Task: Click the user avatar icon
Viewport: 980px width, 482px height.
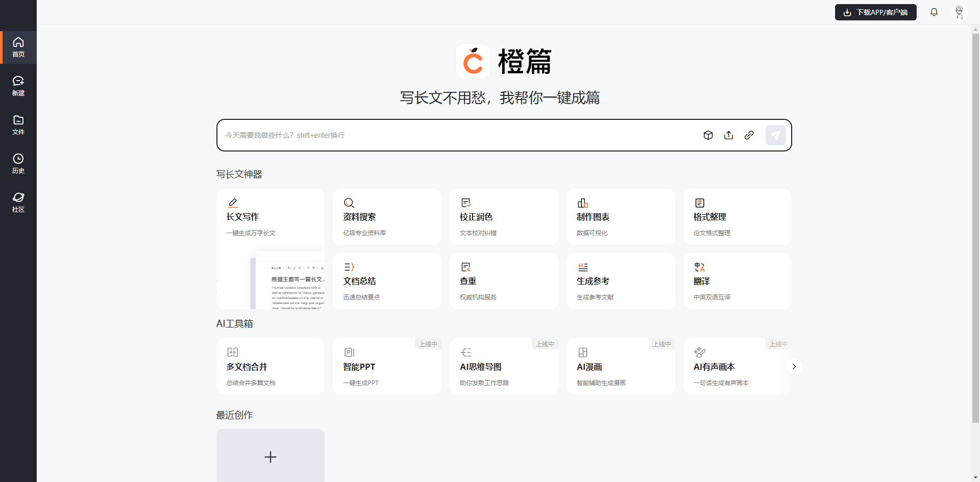Action: point(960,12)
